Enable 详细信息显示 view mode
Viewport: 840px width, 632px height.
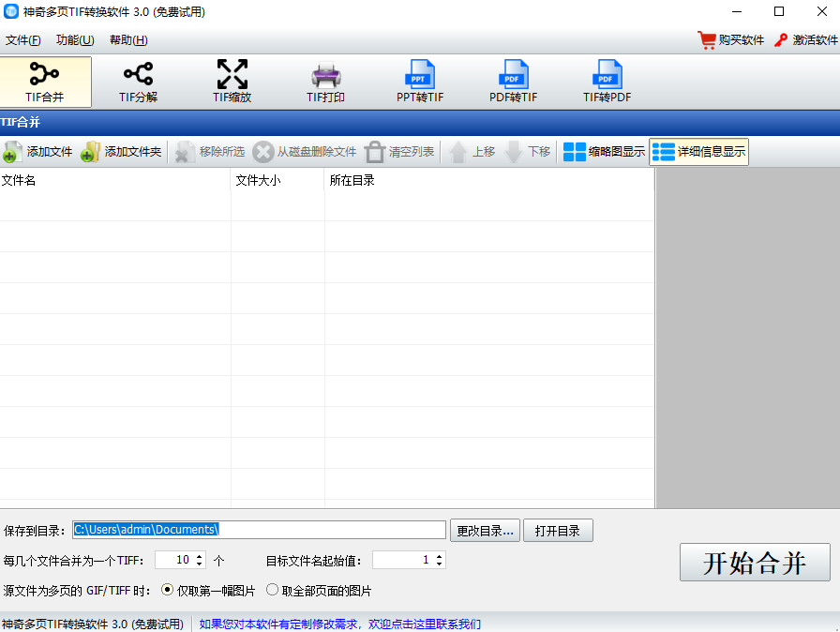[698, 151]
